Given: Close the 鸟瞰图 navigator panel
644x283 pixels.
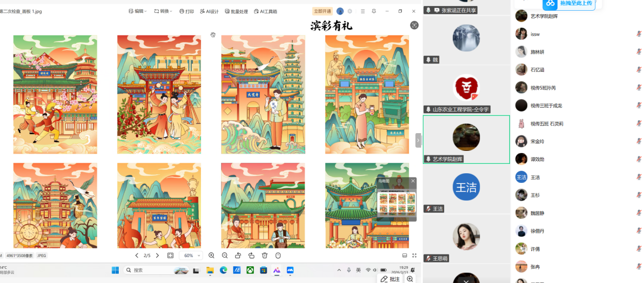Looking at the screenshot, I should [x=413, y=181].
